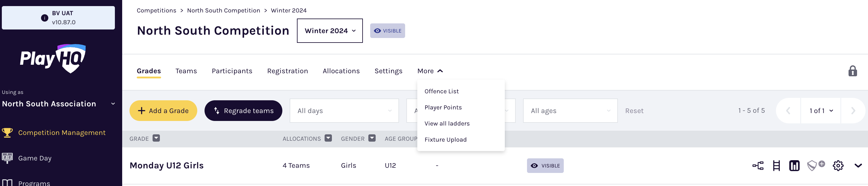Toggle the competition VISIBLE badge in header
Screen dimensions: 868x186
pos(387,31)
